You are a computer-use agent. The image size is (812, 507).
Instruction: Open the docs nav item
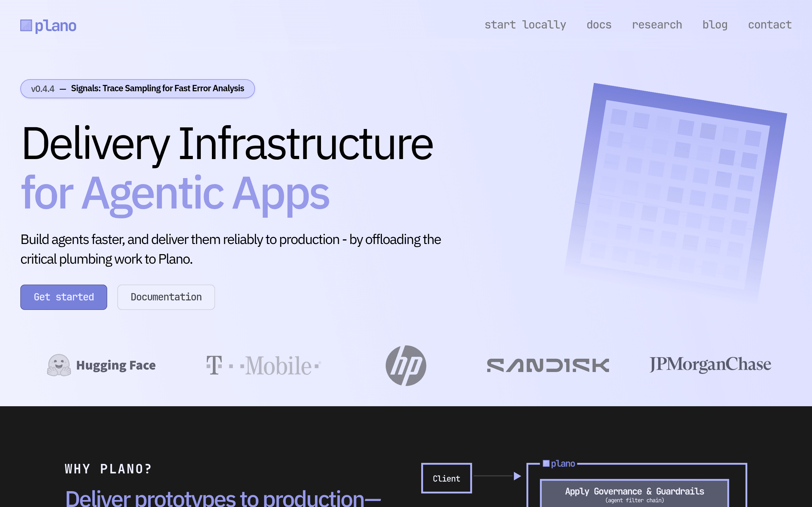coord(599,25)
